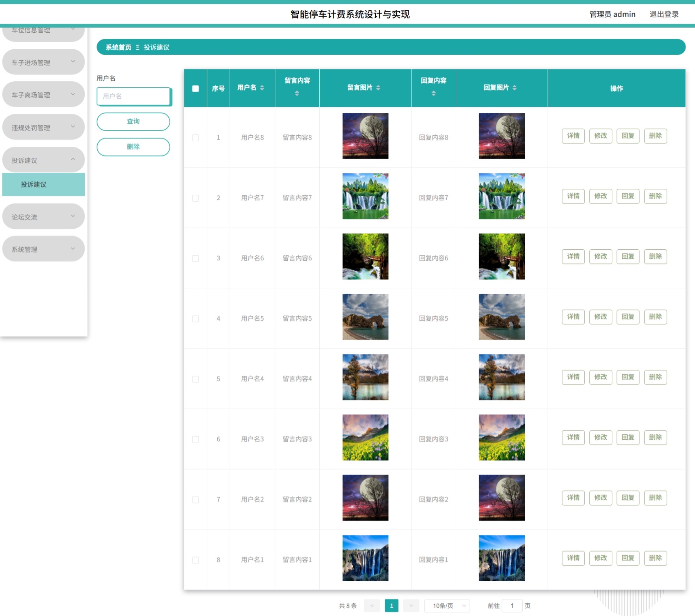Collapse the 投诉建议 sidebar menu
The image size is (695, 616).
[43, 160]
